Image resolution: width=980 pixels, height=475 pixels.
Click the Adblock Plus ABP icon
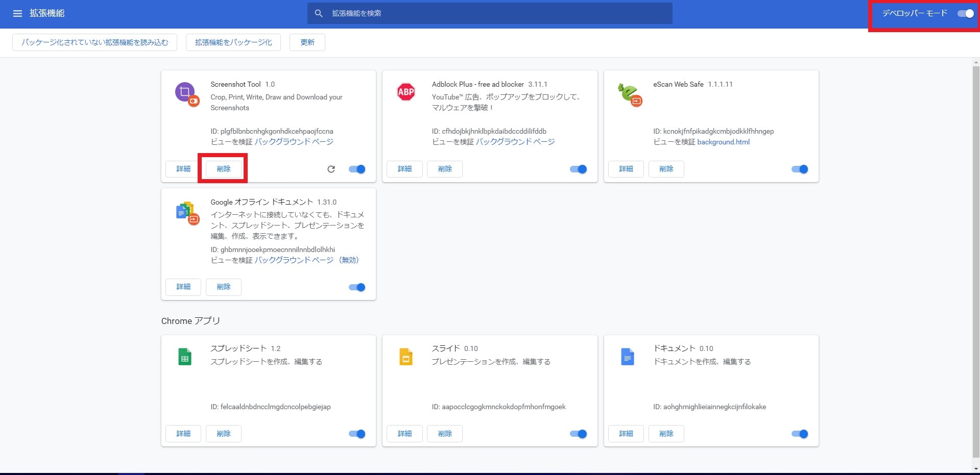click(406, 92)
